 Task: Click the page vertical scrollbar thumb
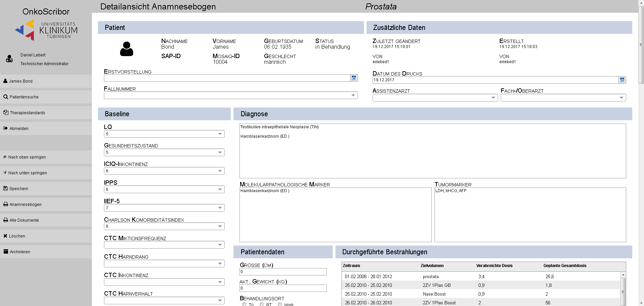click(x=641, y=45)
